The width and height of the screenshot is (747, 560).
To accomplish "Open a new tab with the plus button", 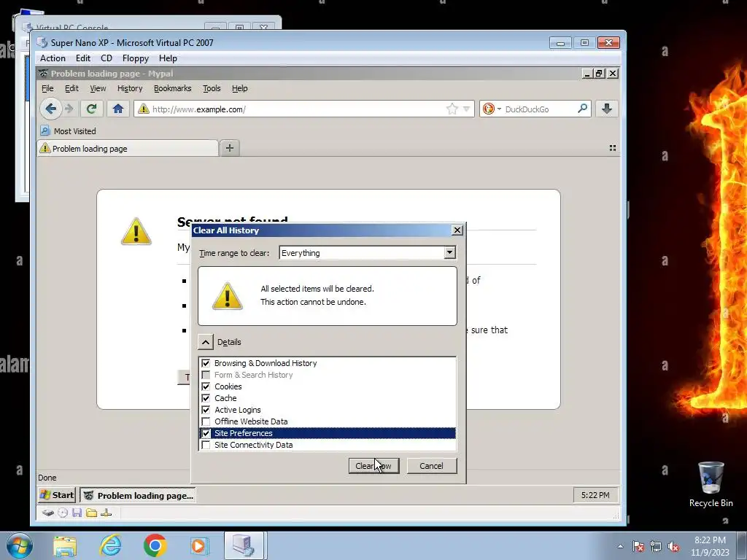I will coord(230,148).
